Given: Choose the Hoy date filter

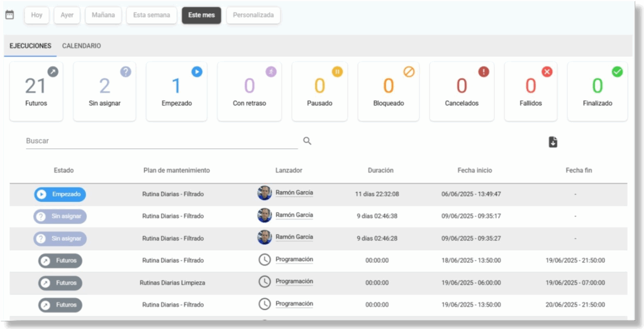Looking at the screenshot, I should coord(36,15).
